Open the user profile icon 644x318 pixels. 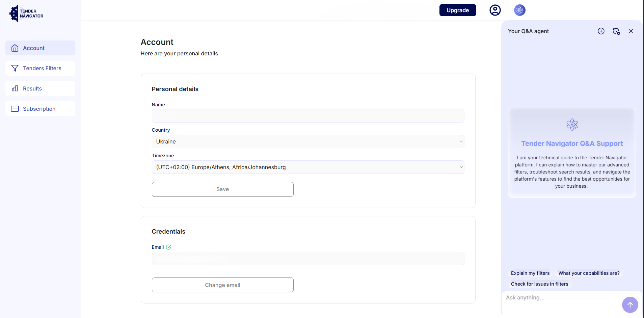coord(495,10)
